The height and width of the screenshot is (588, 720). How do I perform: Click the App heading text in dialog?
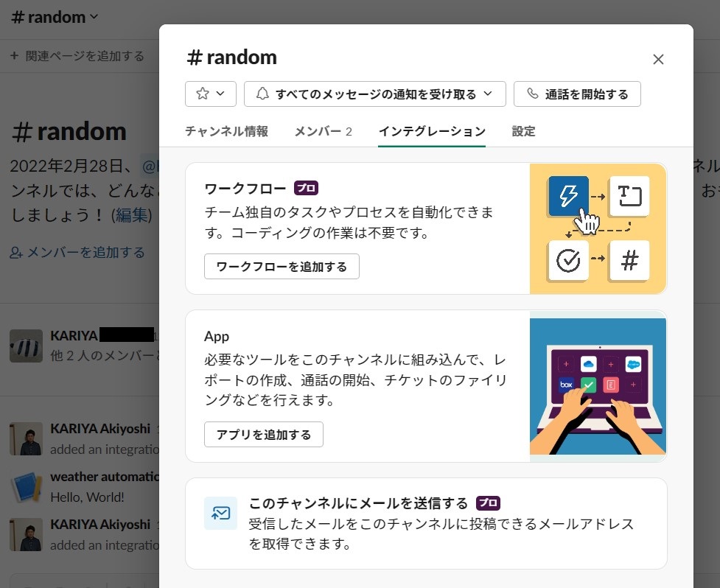click(217, 337)
